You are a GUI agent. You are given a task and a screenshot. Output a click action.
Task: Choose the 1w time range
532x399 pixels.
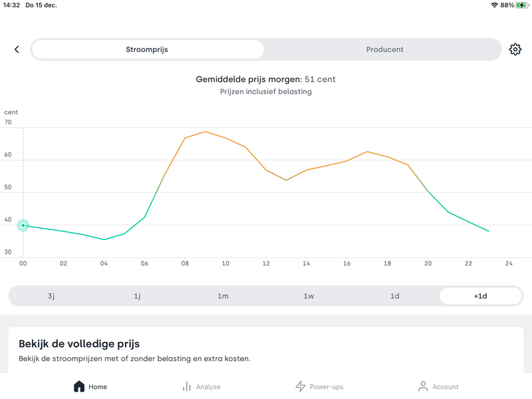[309, 296]
